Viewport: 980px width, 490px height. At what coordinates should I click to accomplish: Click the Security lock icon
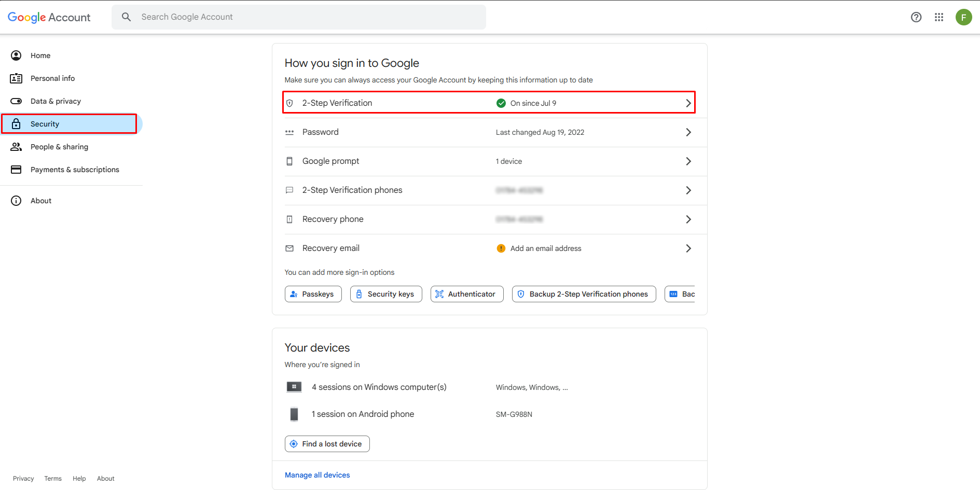[x=16, y=124]
